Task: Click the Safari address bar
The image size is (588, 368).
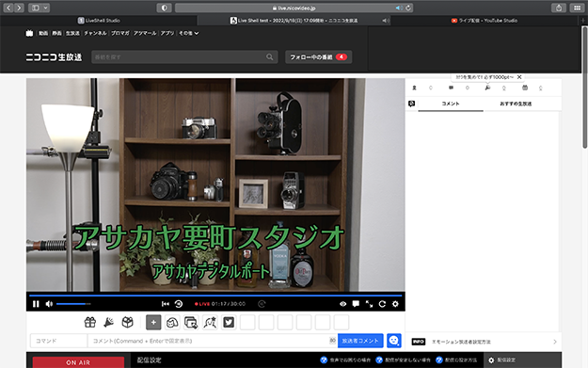Action: click(294, 8)
